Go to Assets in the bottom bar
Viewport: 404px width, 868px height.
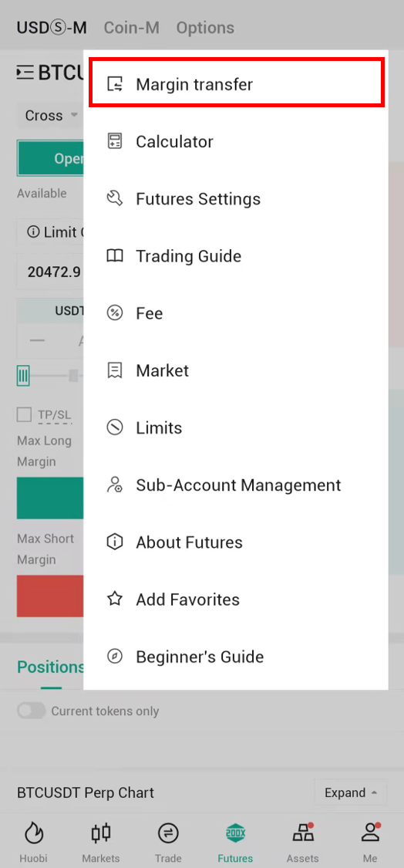303,843
